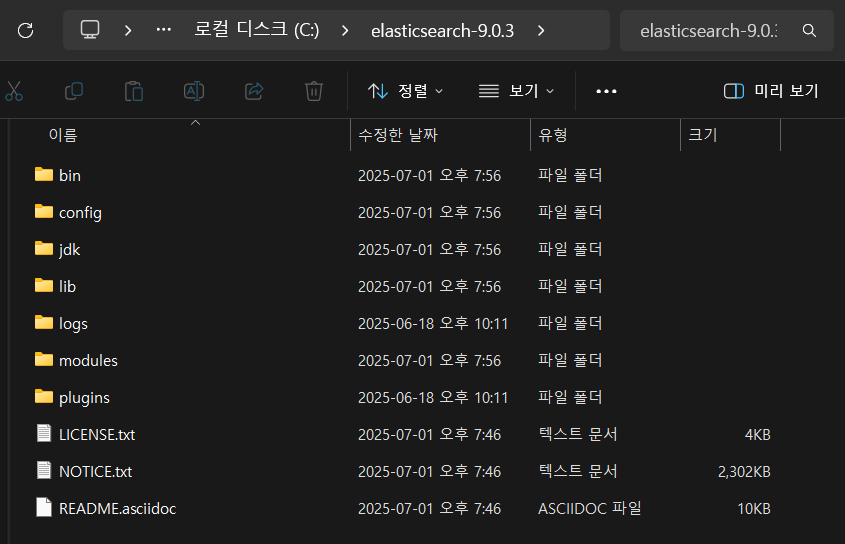Click the Copy icon
The height and width of the screenshot is (544, 845).
point(74,91)
